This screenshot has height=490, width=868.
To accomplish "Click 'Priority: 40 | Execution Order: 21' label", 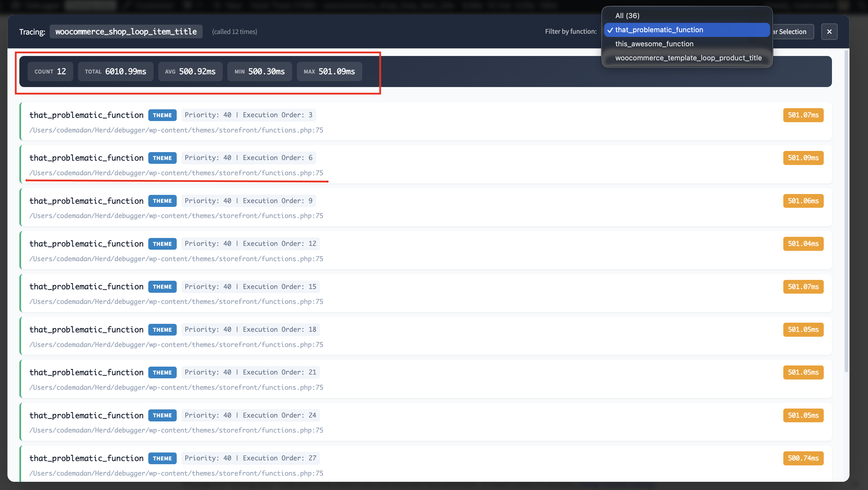I will click(251, 372).
